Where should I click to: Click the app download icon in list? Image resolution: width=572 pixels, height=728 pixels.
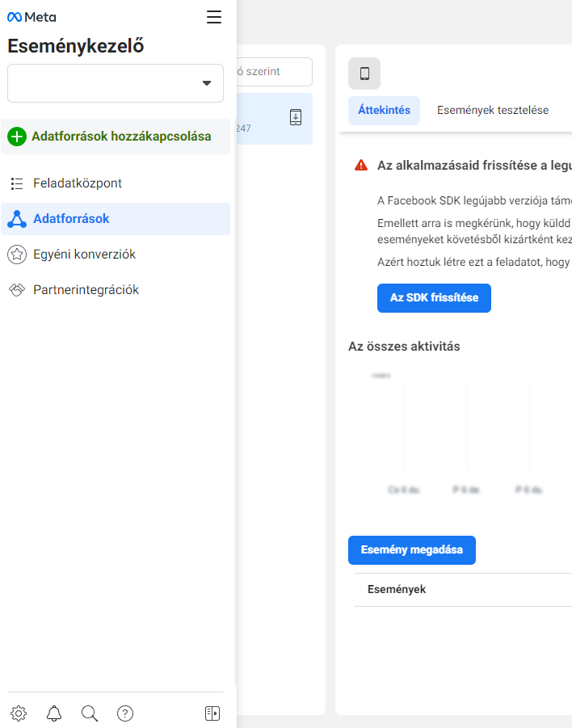point(296,117)
